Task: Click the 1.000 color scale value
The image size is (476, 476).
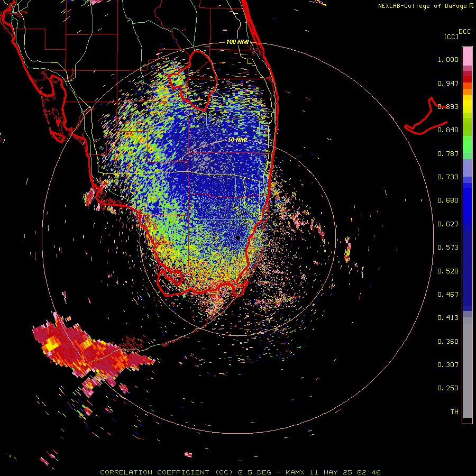Action: point(448,59)
